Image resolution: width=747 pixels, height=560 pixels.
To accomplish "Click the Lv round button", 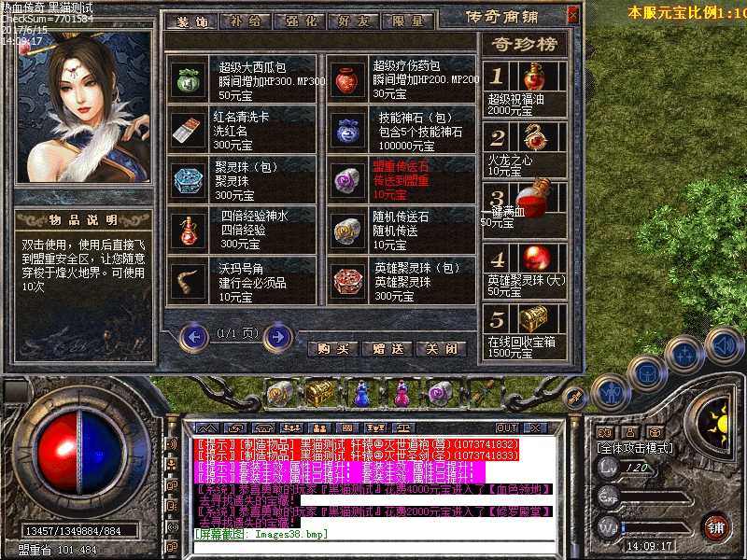I will pyautogui.click(x=609, y=468).
